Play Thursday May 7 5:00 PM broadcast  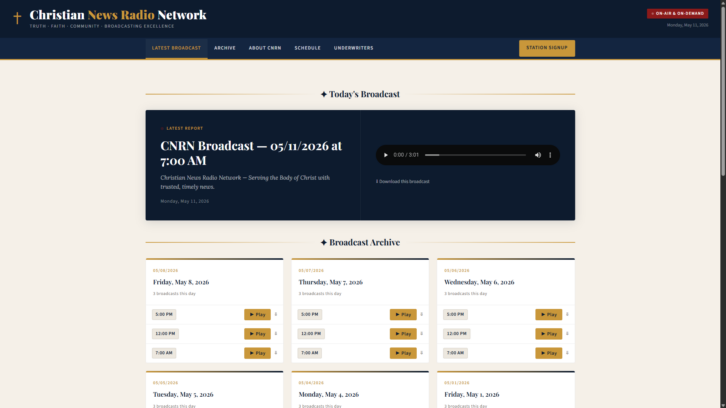click(x=403, y=314)
